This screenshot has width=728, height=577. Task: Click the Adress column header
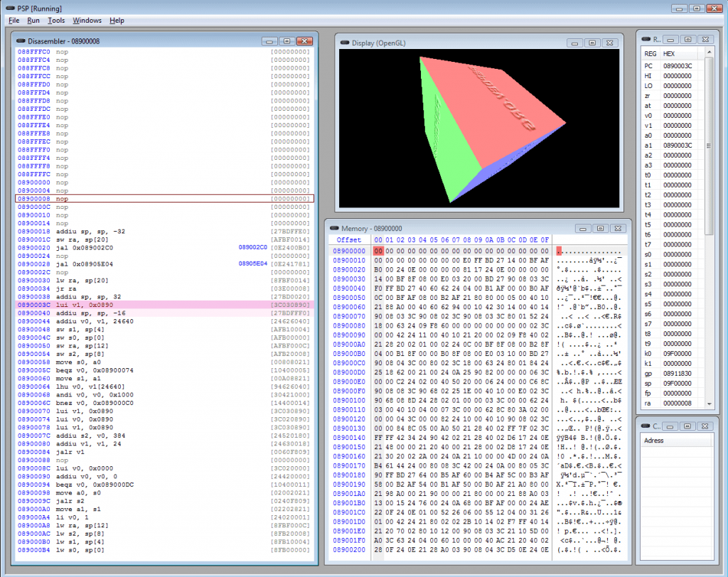point(653,441)
